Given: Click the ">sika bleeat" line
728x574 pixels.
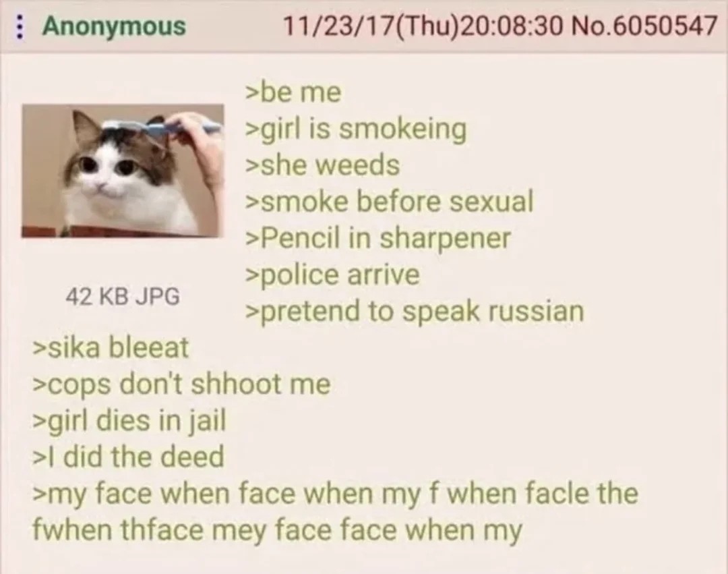Looking at the screenshot, I should click(x=111, y=347).
